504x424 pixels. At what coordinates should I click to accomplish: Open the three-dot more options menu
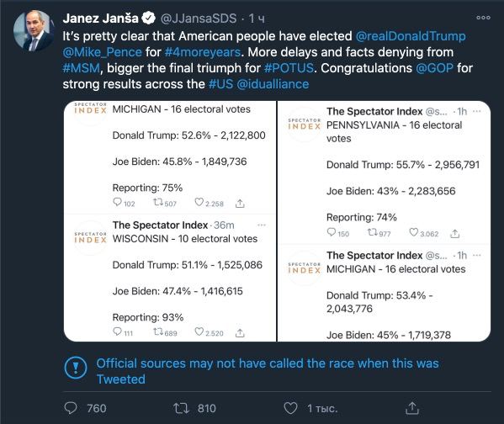click(483, 18)
